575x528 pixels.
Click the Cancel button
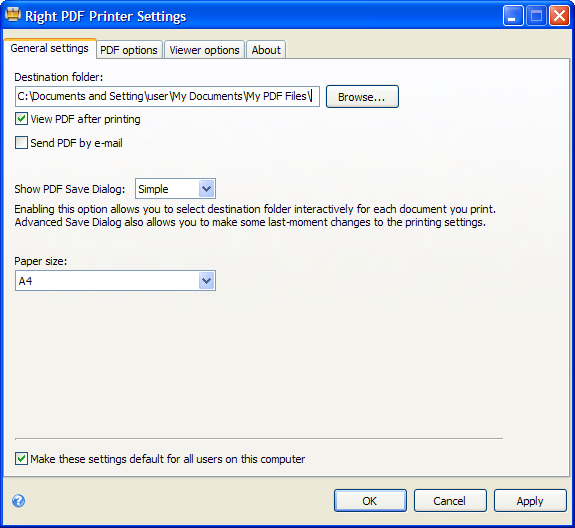click(450, 500)
